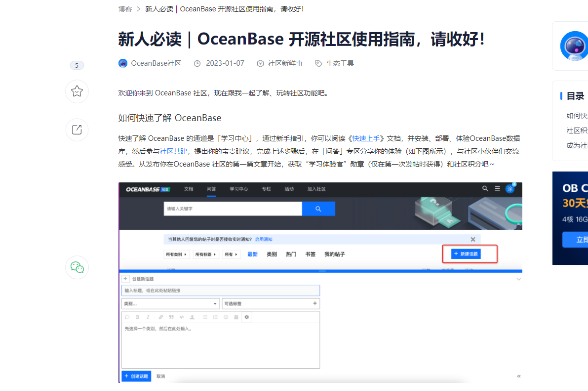The width and height of the screenshot is (588, 391).
Task: Click the hyperlink icon in editor toolbar
Action: click(x=161, y=317)
